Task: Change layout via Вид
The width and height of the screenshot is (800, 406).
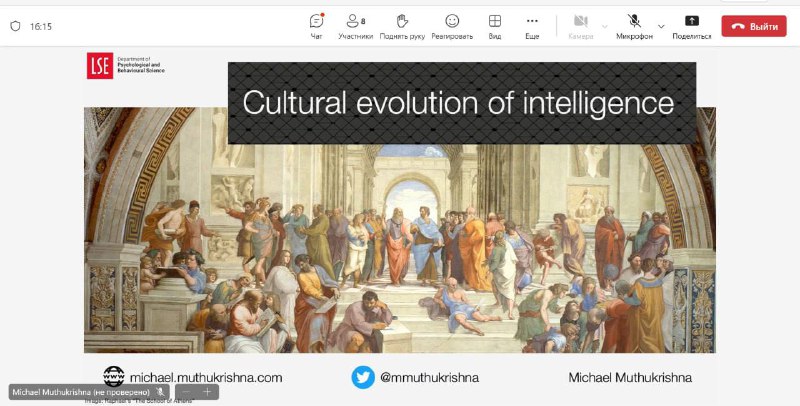Action: (494, 26)
